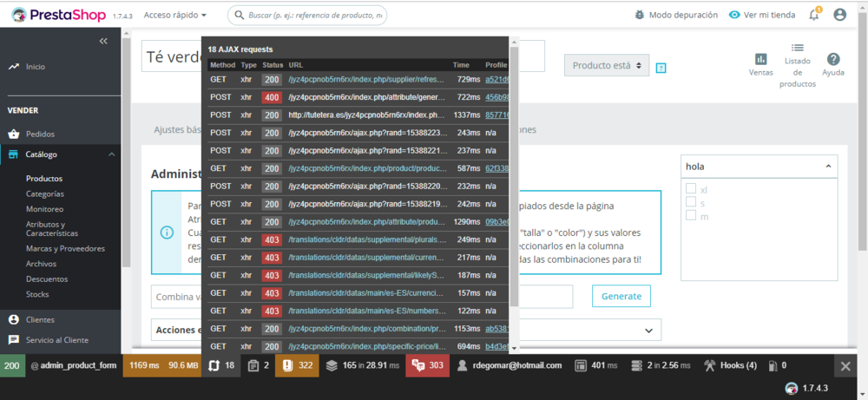This screenshot has width=868, height=400.
Task: Open the forms panel showing 2
Action: tap(259, 365)
